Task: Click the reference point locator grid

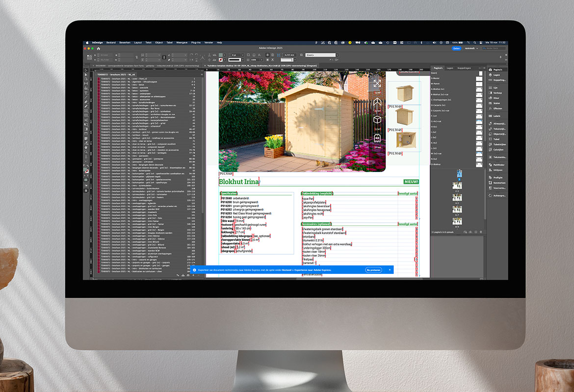Action: pyautogui.click(x=89, y=57)
